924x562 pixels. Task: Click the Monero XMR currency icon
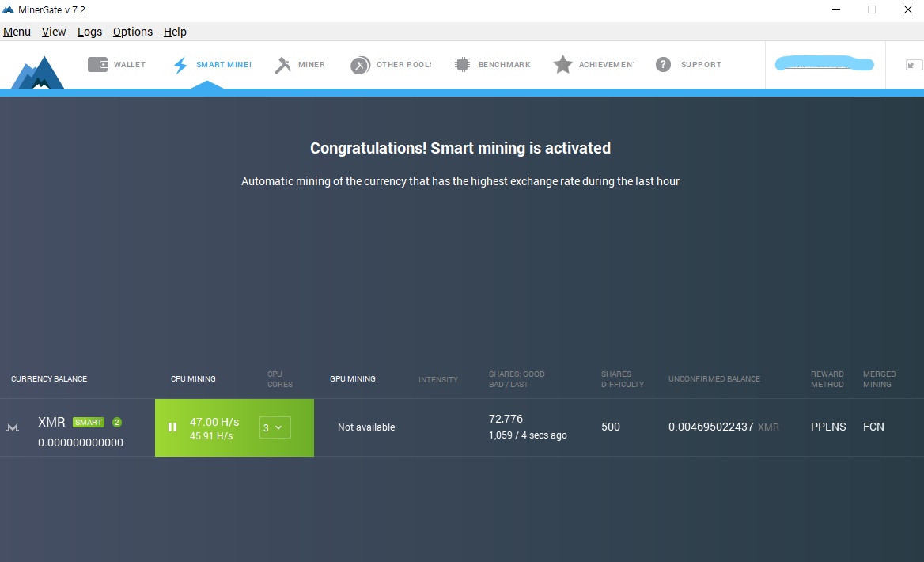(x=13, y=427)
